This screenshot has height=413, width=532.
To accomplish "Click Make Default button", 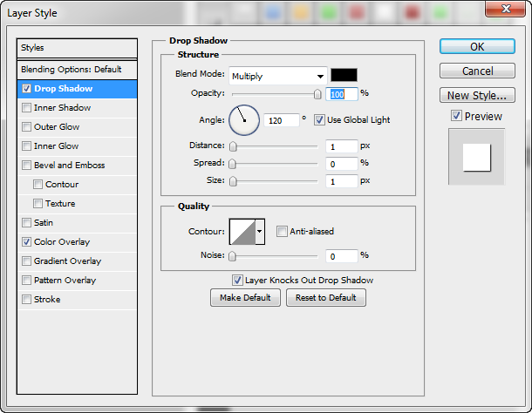I will [x=245, y=298].
